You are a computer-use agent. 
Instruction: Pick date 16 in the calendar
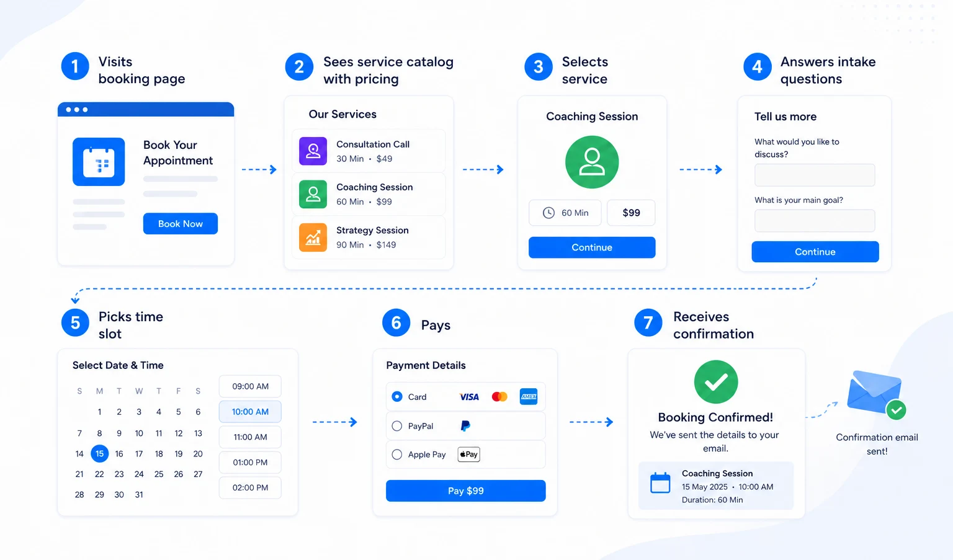(119, 454)
